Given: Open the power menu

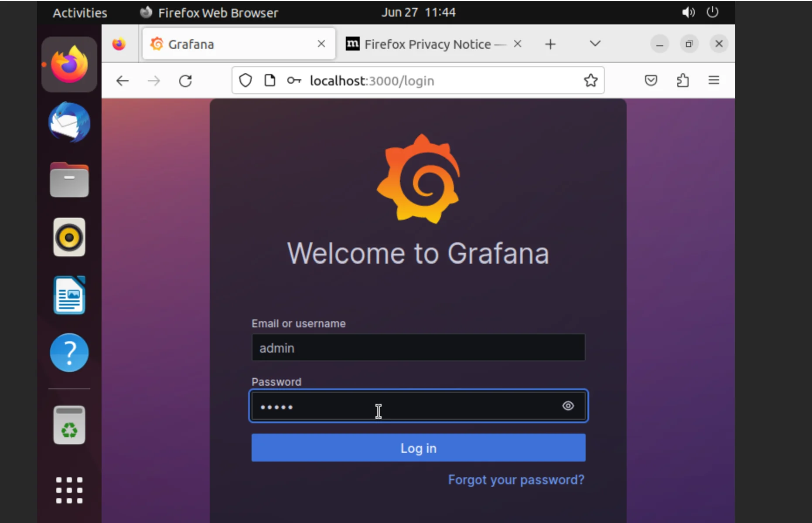Looking at the screenshot, I should [712, 12].
